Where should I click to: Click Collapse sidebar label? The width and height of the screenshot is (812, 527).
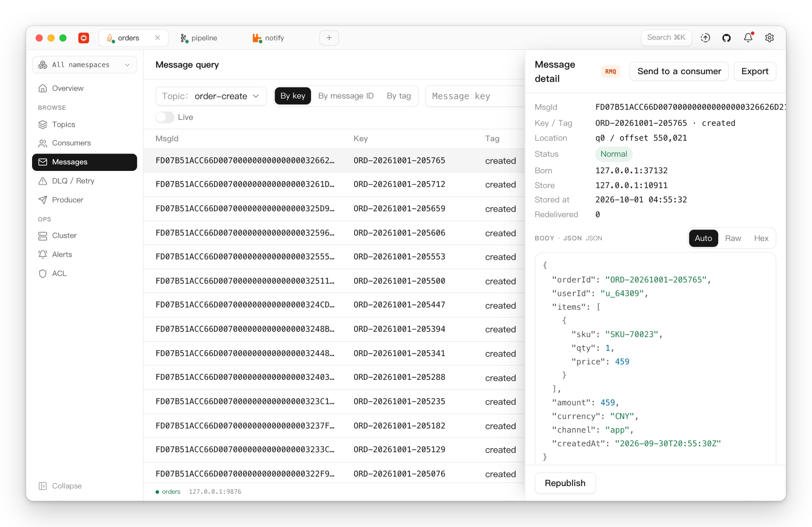tap(67, 486)
